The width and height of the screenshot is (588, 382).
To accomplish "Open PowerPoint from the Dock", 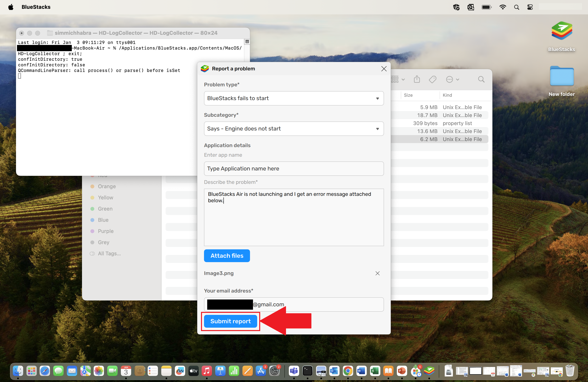I will coord(402,371).
